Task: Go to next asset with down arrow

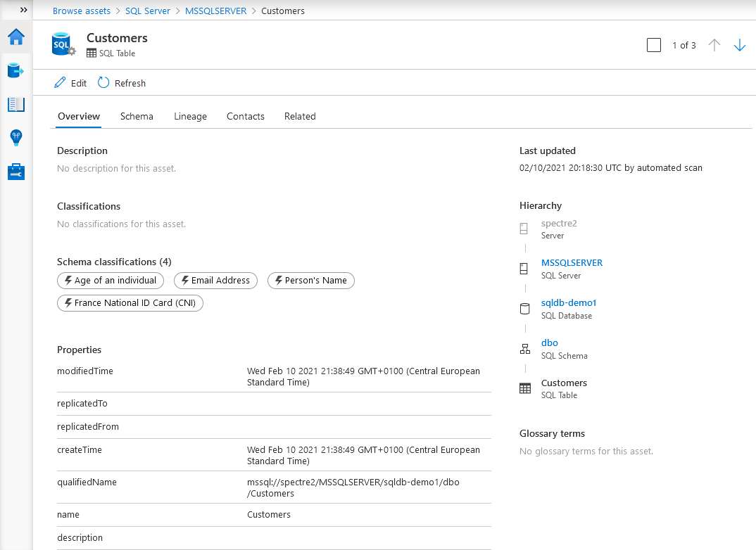Action: point(739,45)
